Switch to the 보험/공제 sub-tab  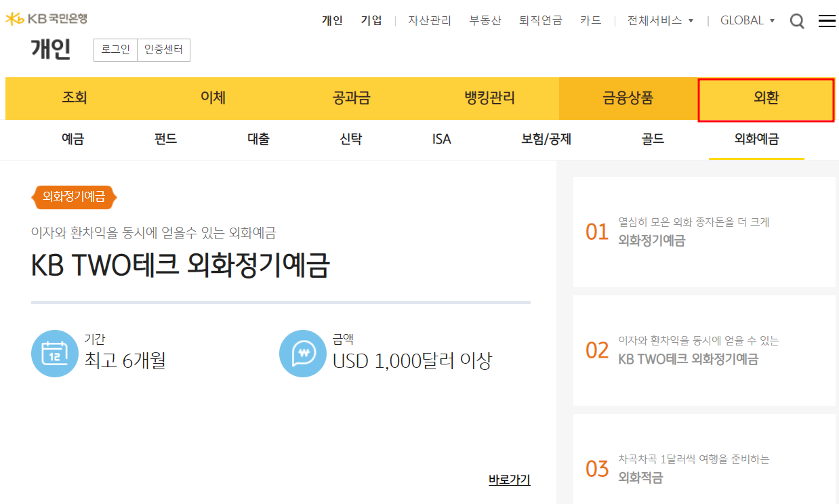(x=546, y=140)
